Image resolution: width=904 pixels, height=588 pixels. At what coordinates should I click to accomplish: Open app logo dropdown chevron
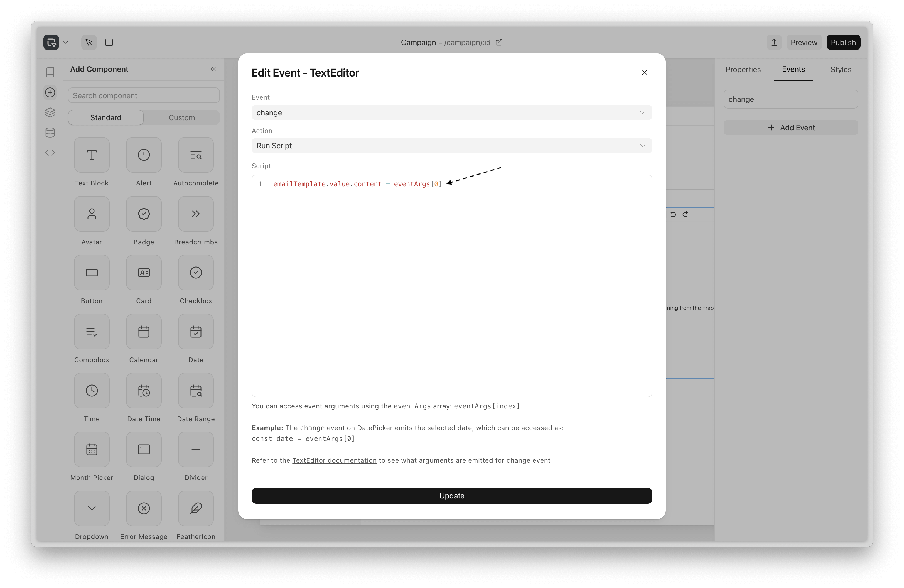click(x=66, y=42)
